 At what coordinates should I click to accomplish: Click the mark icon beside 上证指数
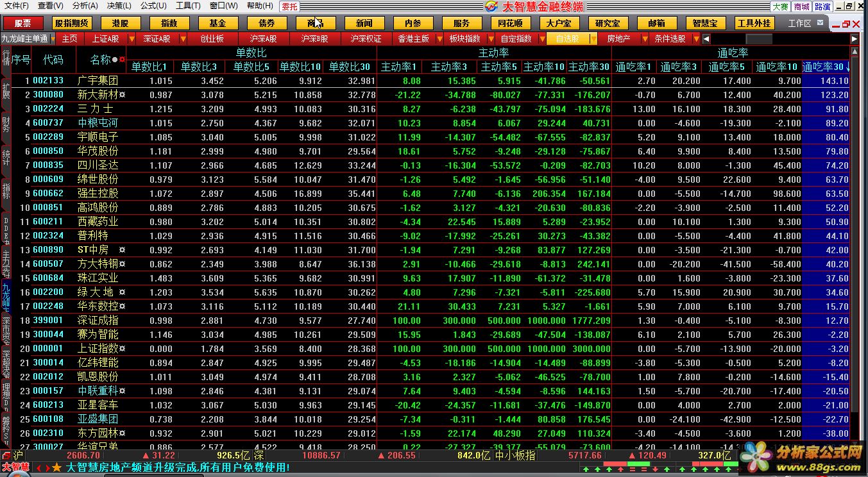(x=122, y=349)
